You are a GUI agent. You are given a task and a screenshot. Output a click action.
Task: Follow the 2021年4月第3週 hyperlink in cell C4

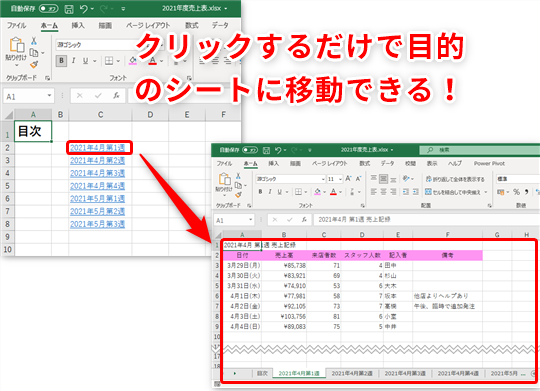(x=97, y=173)
